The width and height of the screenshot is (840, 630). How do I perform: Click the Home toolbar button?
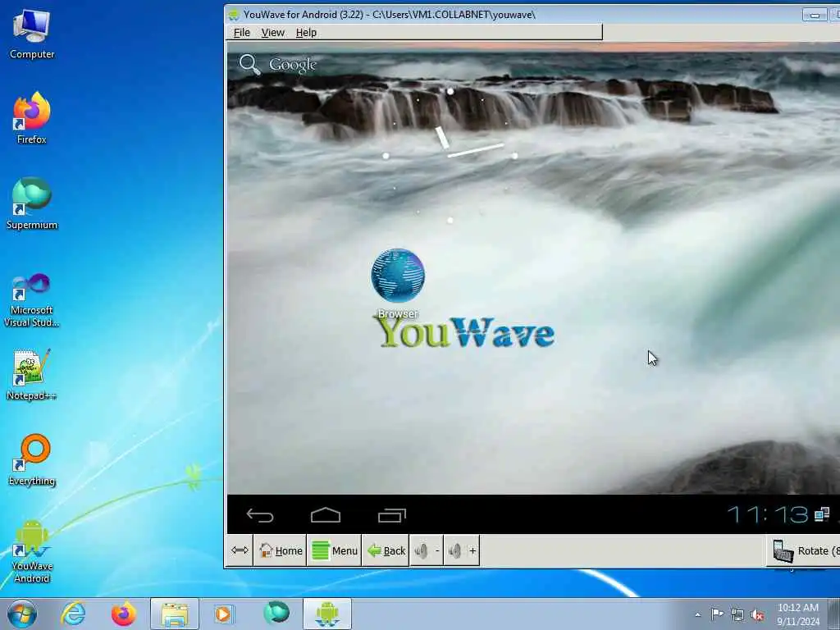(x=281, y=550)
